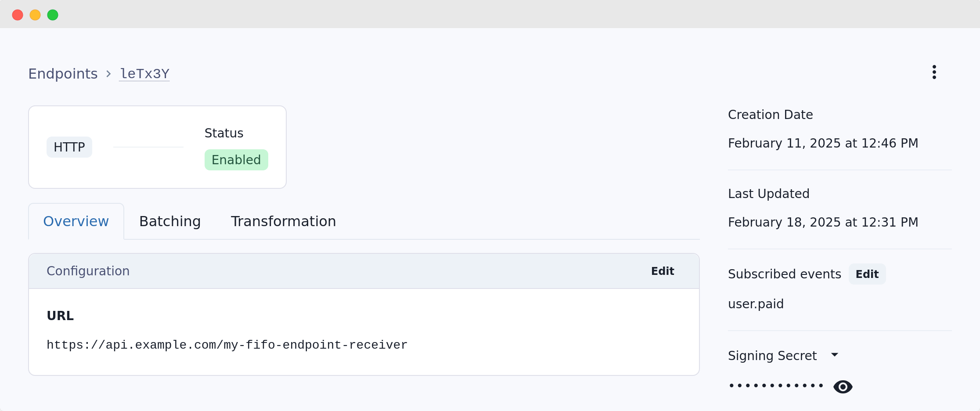Click the green zoom window button
Image resolution: width=980 pixels, height=411 pixels.
coord(53,14)
